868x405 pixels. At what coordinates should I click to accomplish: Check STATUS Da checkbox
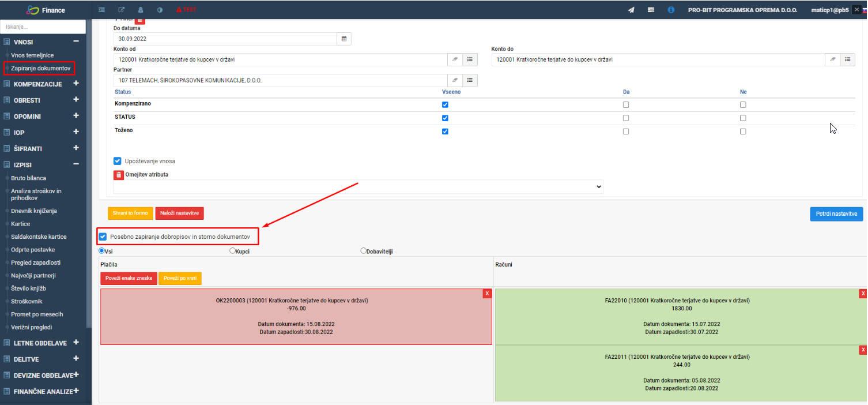tap(626, 118)
